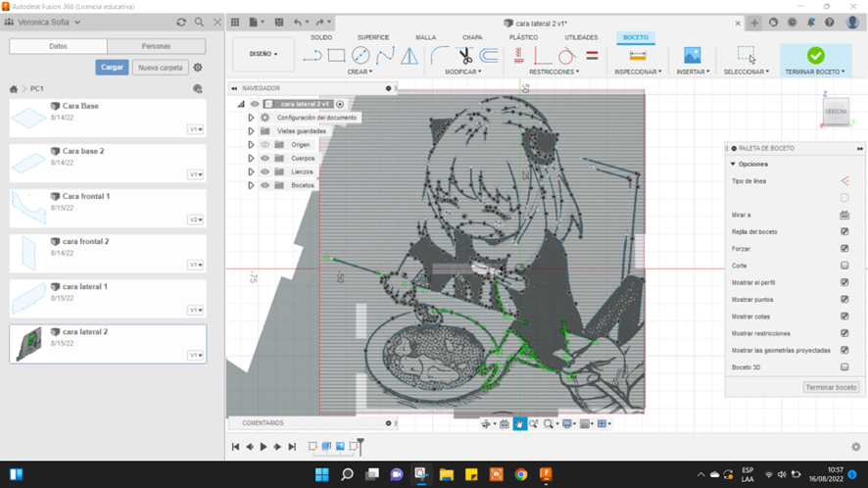Switch to the SÓLIDO tab

click(321, 37)
